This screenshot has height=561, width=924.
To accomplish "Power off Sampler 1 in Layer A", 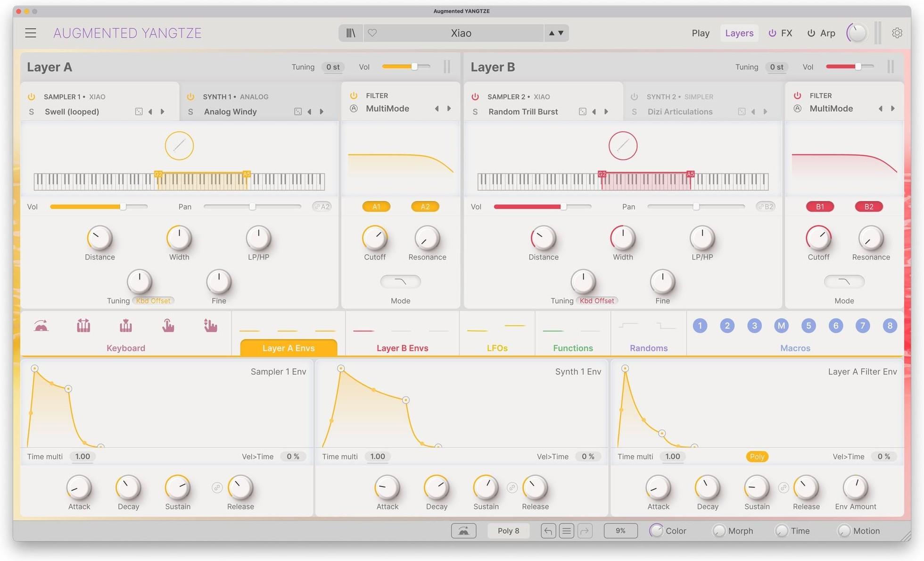I will [x=32, y=96].
